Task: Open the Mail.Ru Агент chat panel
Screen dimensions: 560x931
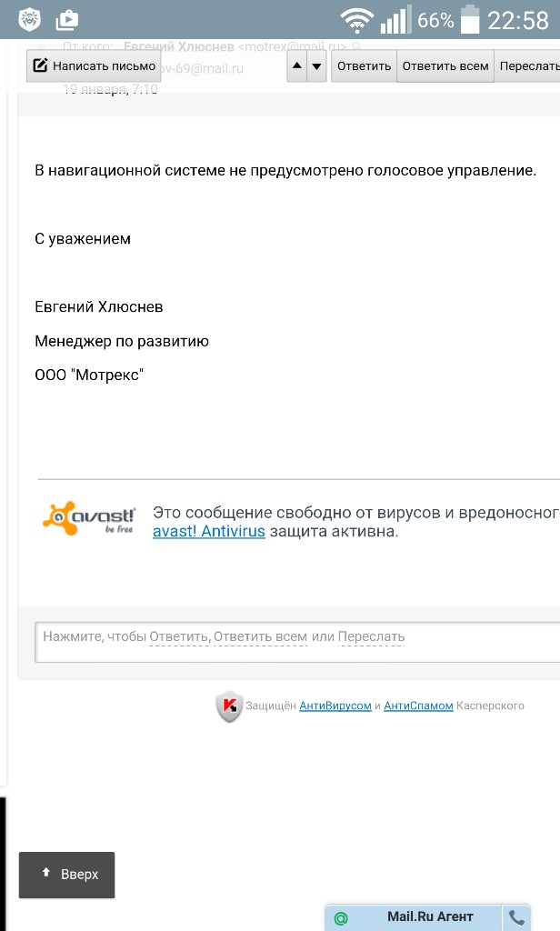Action: coord(429,916)
